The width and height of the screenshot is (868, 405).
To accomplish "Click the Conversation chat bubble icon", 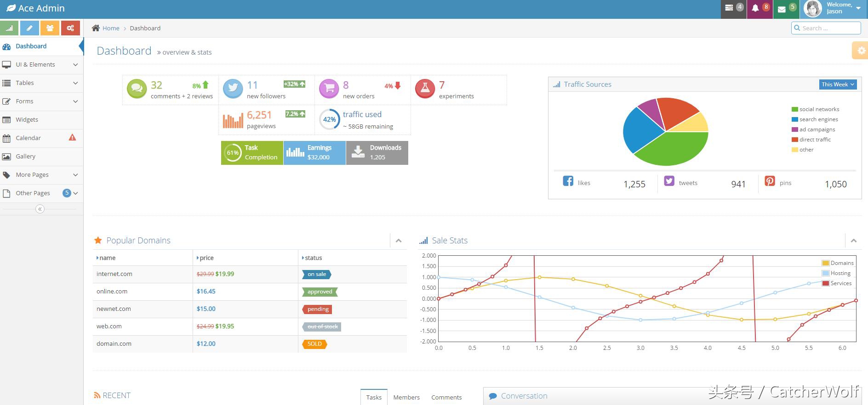I will coord(493,396).
